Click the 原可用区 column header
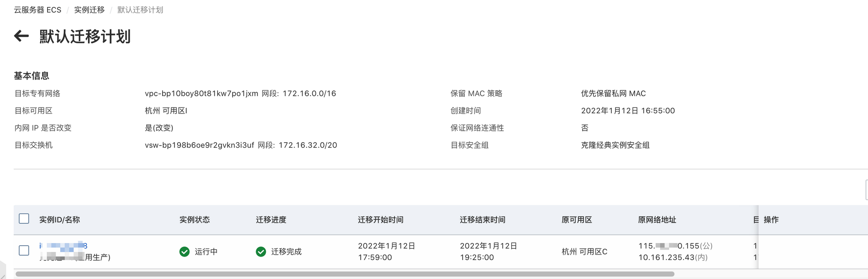The image size is (868, 279). coord(577,220)
